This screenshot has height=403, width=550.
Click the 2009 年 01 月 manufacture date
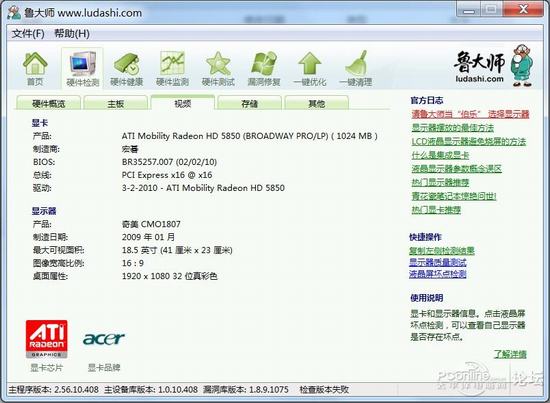(x=148, y=237)
